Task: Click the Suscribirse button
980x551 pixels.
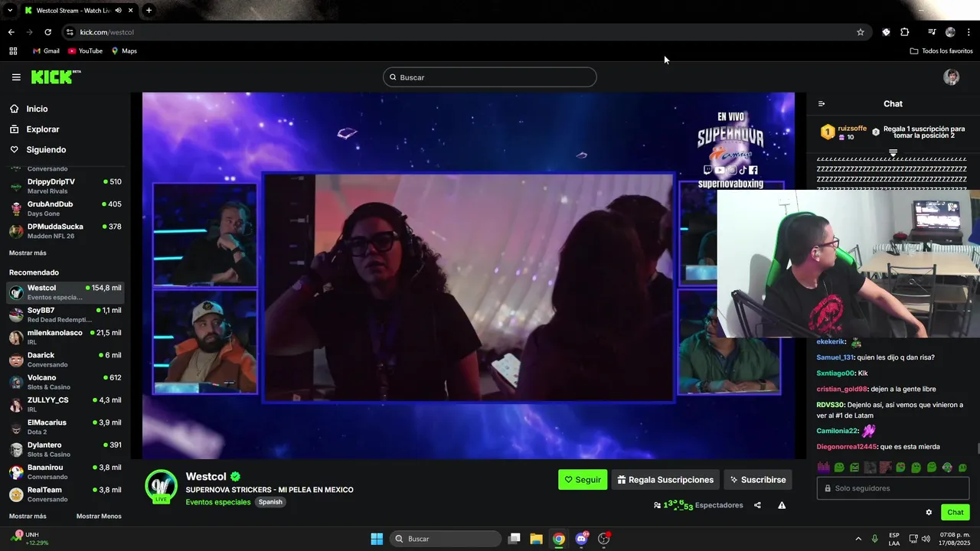Action: (758, 480)
